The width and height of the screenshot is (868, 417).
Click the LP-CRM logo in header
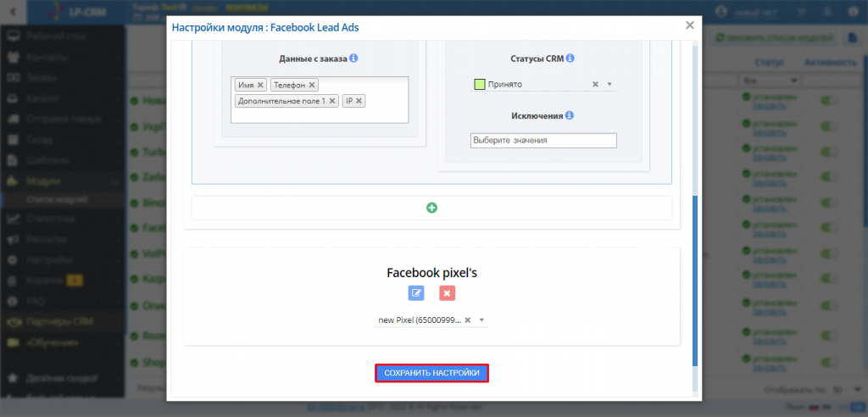pyautogui.click(x=75, y=12)
